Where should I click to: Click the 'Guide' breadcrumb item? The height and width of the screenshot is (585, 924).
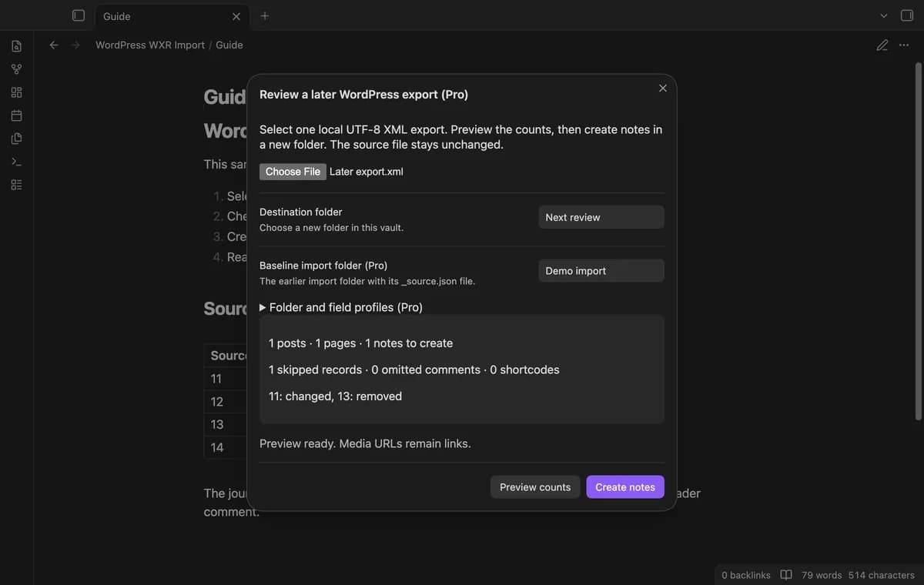coord(229,45)
